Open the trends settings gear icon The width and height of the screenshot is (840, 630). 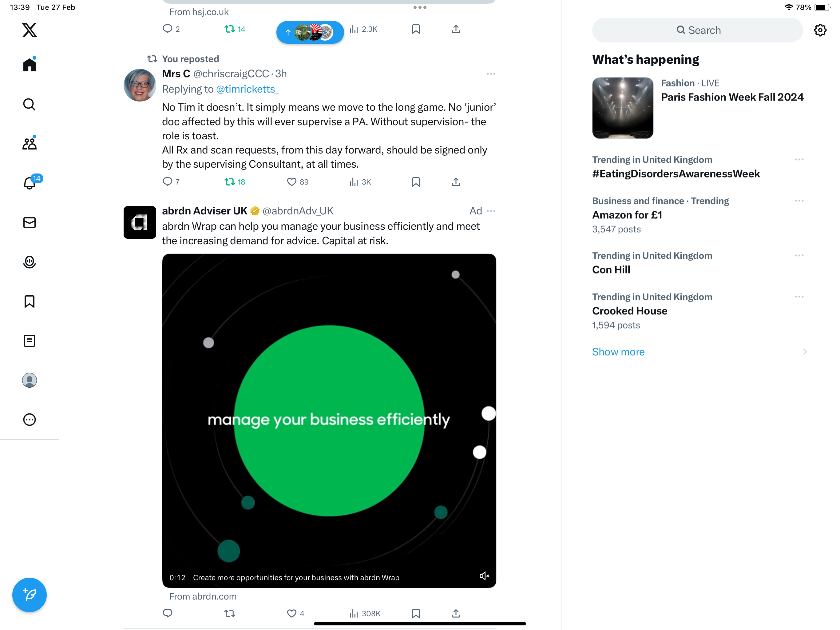820,30
